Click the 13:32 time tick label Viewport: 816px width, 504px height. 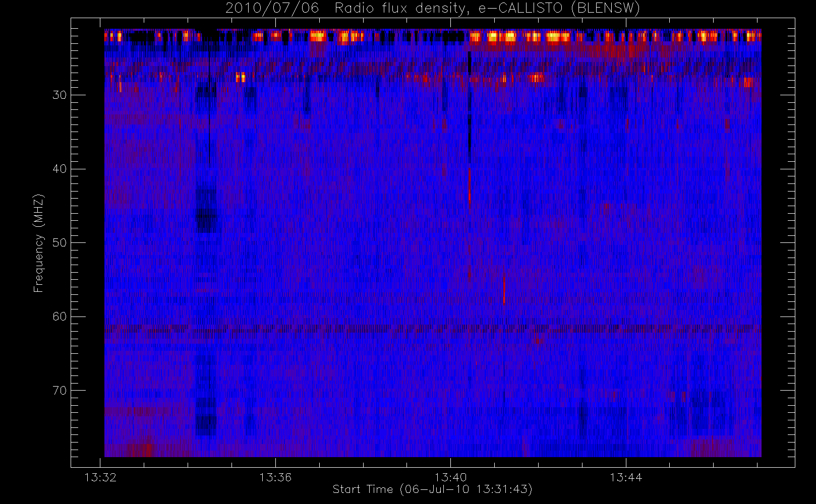[x=100, y=477]
